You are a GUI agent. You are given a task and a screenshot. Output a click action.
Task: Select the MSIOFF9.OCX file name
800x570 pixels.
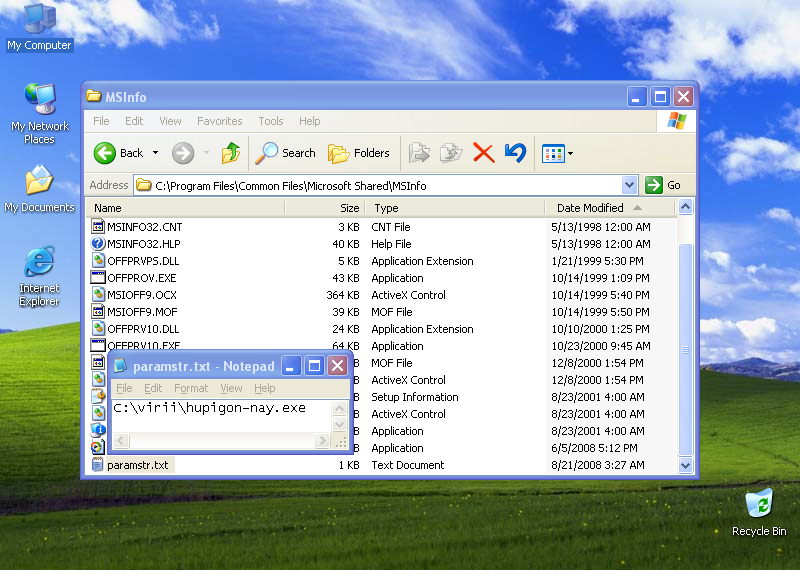point(142,295)
